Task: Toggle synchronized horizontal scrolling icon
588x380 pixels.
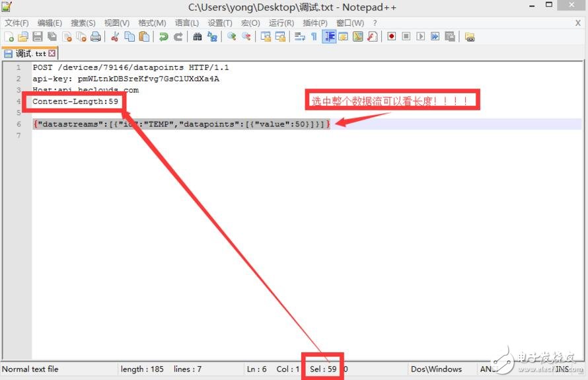Action: 280,37
